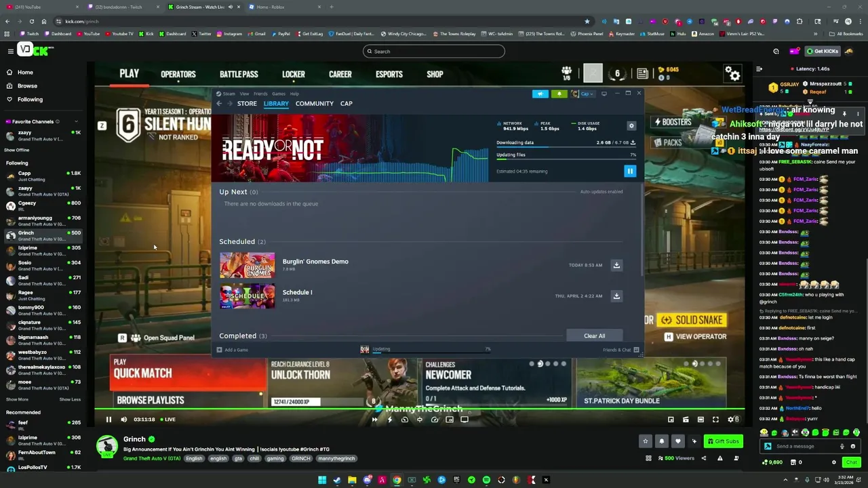Click Downloading data progress bar
This screenshot has height=488, width=868.
coord(566,148)
